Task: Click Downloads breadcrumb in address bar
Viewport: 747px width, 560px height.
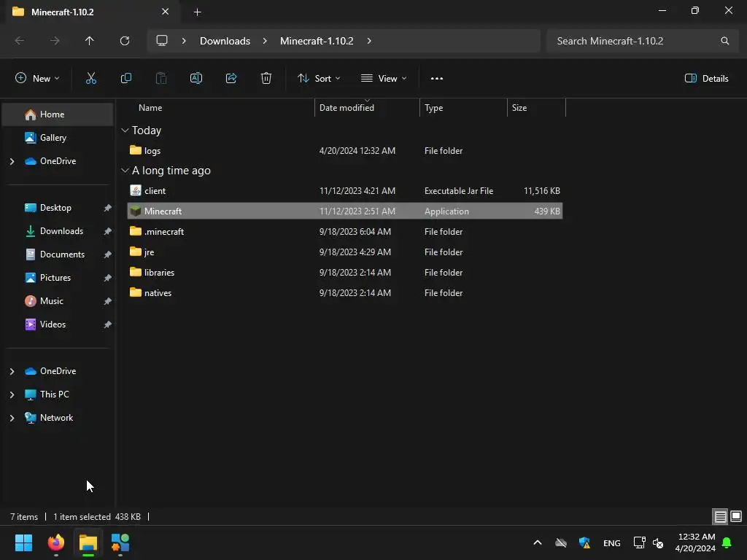Action: 225,41
